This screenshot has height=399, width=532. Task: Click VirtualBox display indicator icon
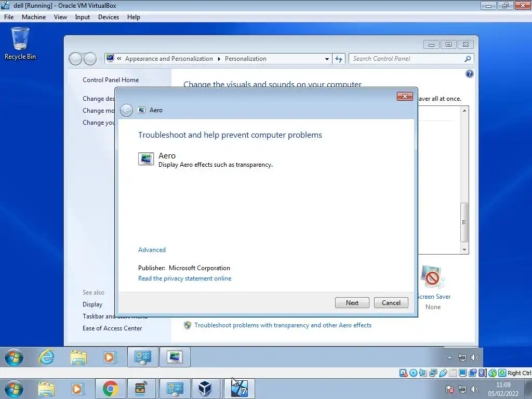click(x=462, y=373)
